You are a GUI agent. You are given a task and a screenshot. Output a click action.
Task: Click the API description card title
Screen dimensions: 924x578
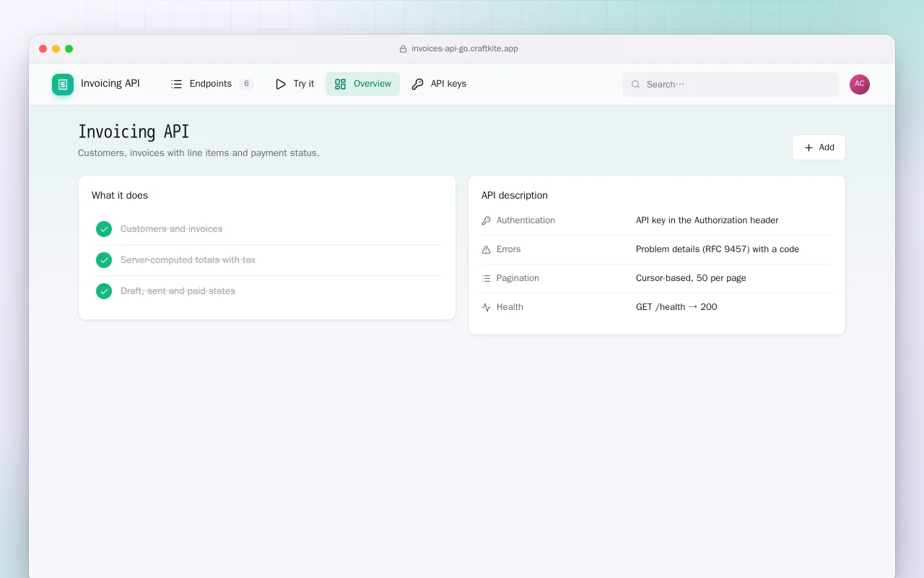(x=515, y=195)
